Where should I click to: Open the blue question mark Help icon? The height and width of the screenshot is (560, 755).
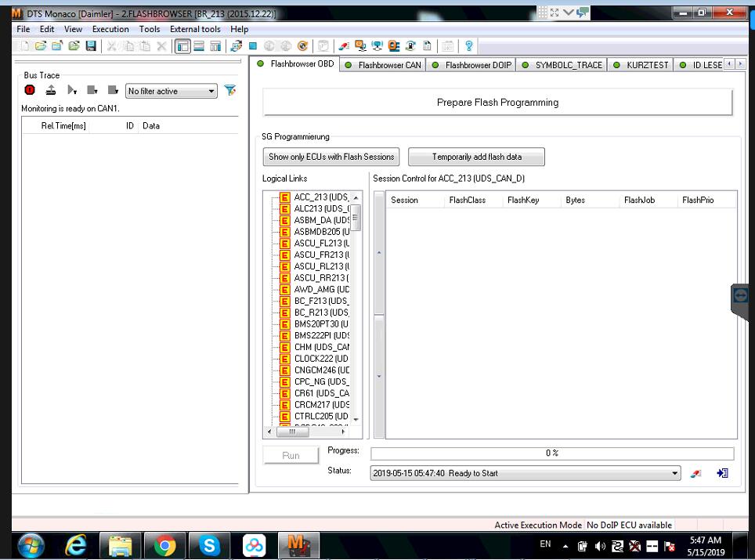coord(468,46)
